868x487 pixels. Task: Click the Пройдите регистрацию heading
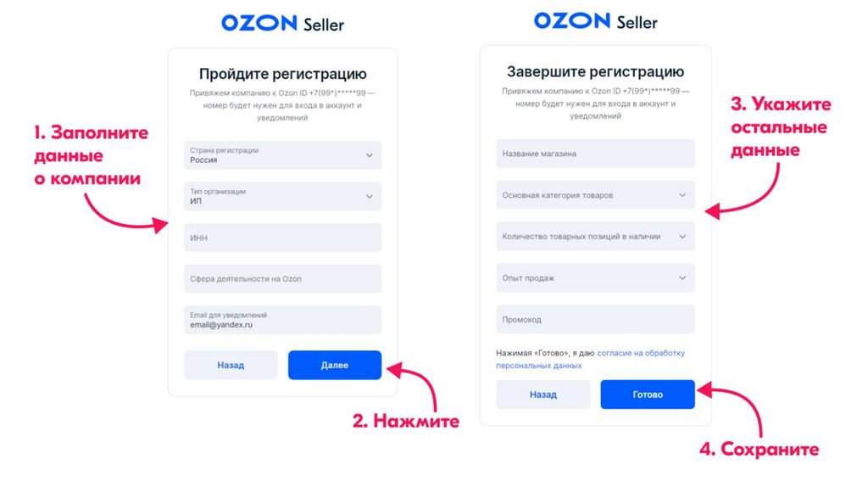coord(282,74)
